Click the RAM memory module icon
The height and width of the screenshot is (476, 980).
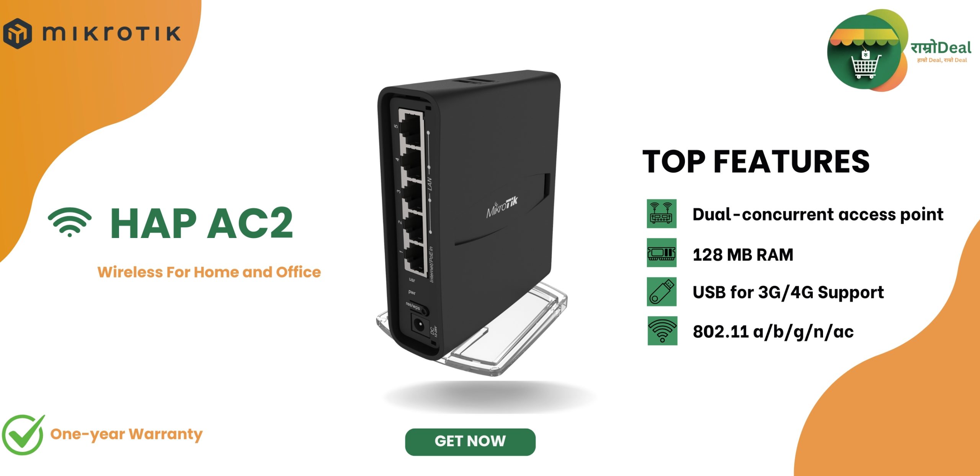(661, 253)
